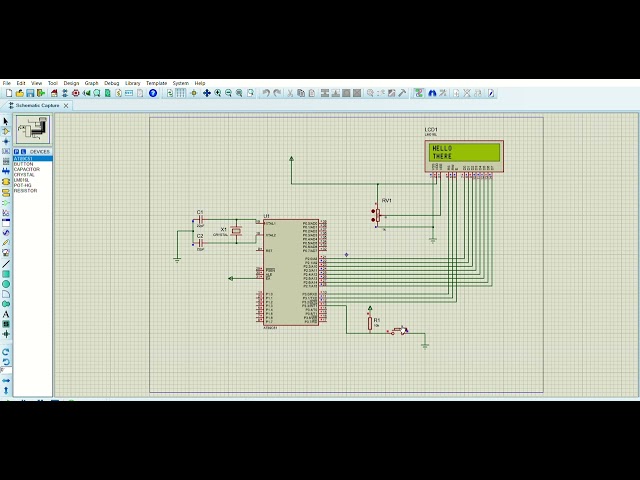Click the blue Help question-mark icon
640x480 pixels.
153,93
